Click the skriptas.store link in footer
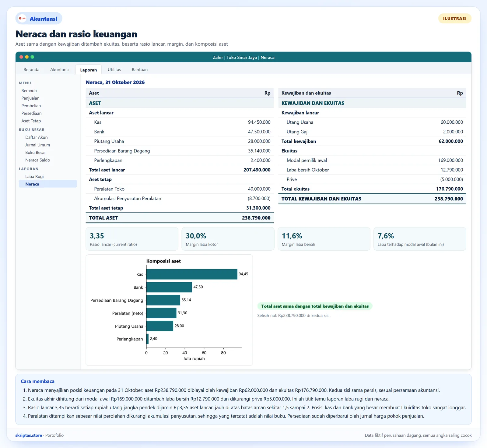The width and height of the screenshot is (487, 448). (x=29, y=435)
